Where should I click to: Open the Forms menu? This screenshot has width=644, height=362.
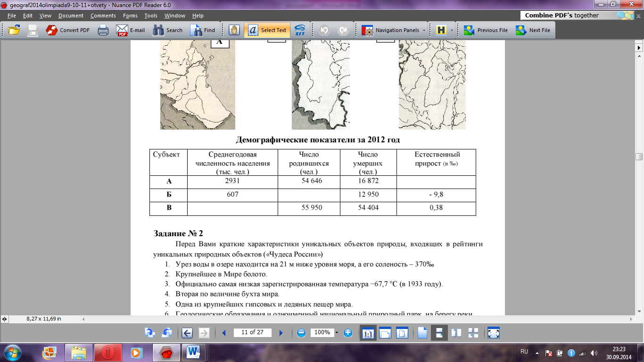tap(131, 16)
